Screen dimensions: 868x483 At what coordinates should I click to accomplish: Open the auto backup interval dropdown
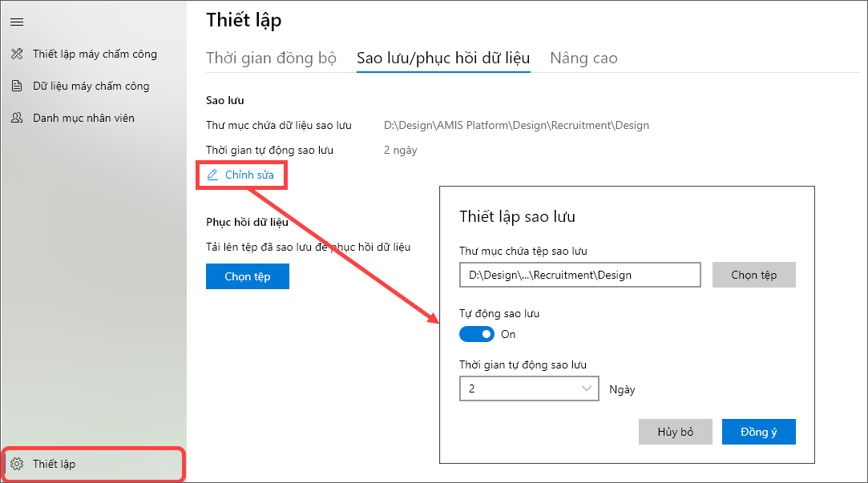529,388
